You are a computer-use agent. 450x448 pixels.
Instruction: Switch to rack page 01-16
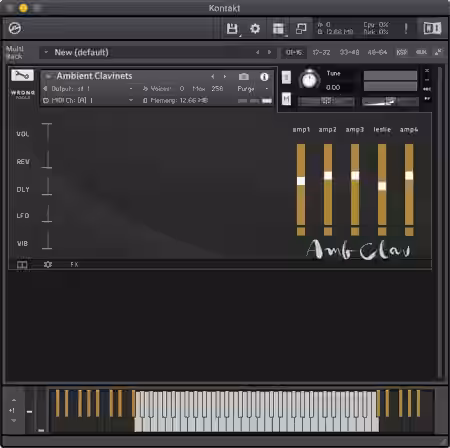294,52
